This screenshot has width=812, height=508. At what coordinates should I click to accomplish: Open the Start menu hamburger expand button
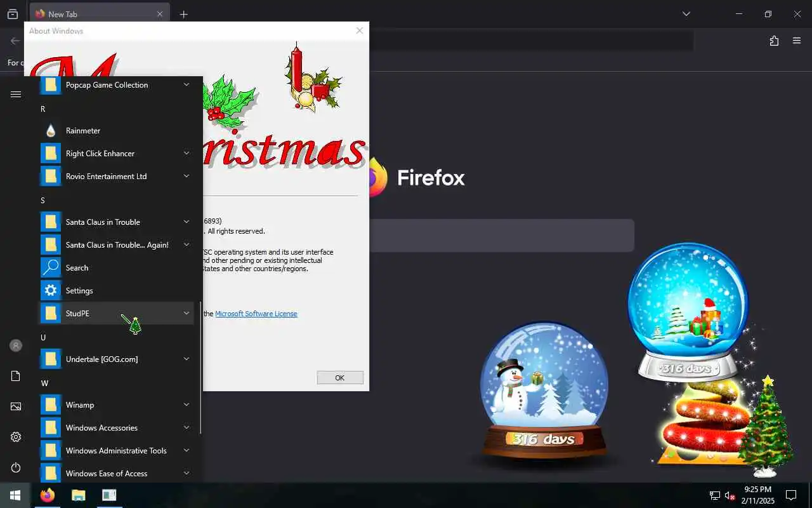pos(16,94)
